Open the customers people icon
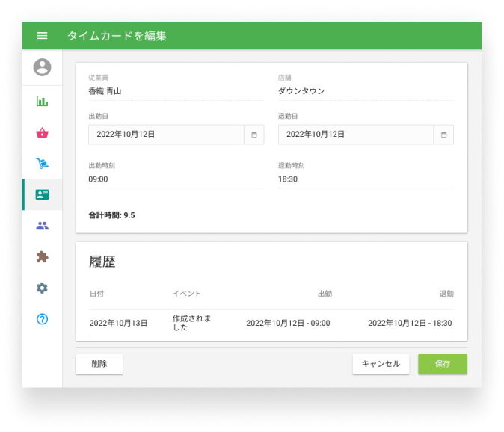Image resolution: width=504 pixels, height=432 pixels. (x=42, y=226)
